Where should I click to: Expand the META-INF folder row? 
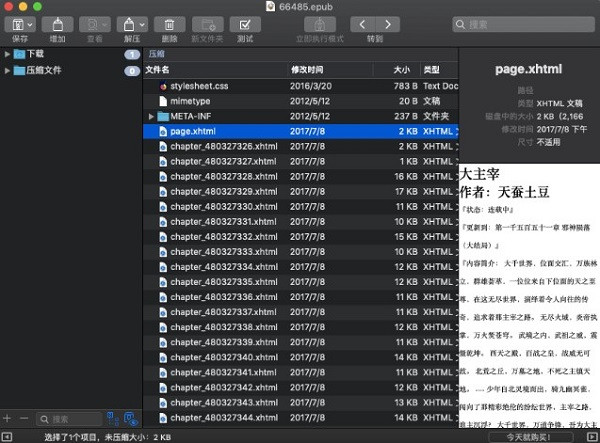151,116
